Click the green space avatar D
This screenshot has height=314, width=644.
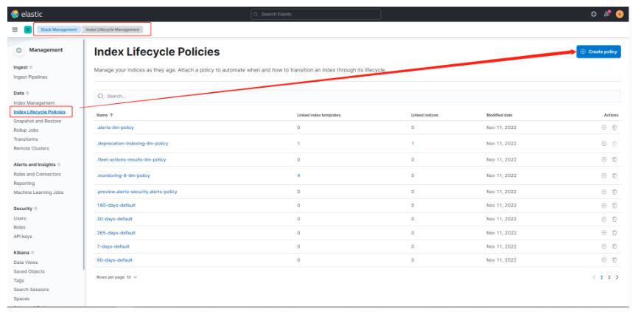[x=28, y=29]
